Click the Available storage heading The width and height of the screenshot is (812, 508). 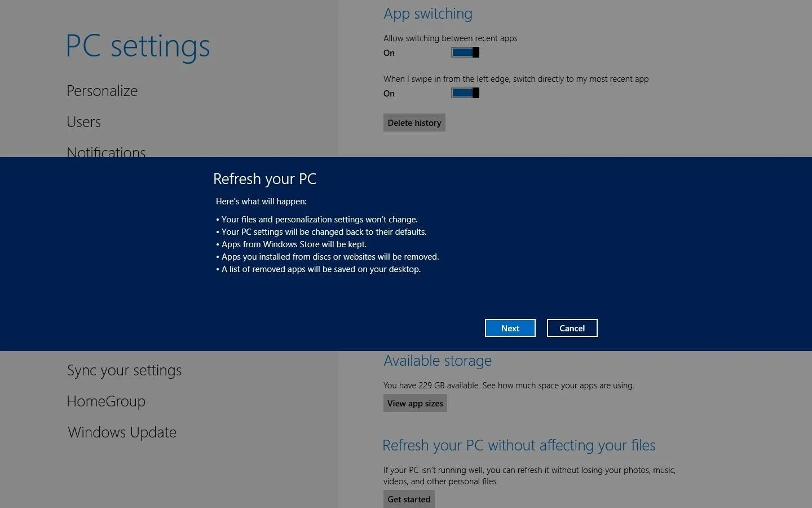click(438, 361)
